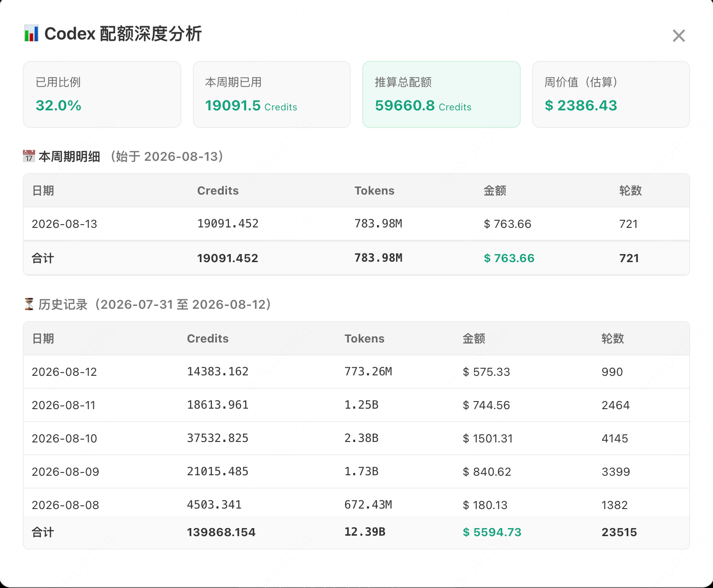The width and height of the screenshot is (713, 588).
Task: Select the 37532.825 credits cell
Action: [218, 438]
